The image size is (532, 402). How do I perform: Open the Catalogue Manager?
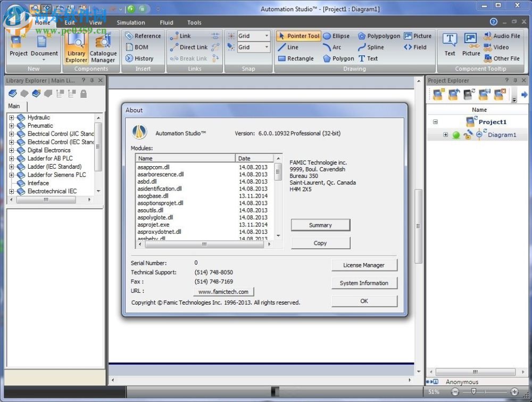[x=103, y=48]
